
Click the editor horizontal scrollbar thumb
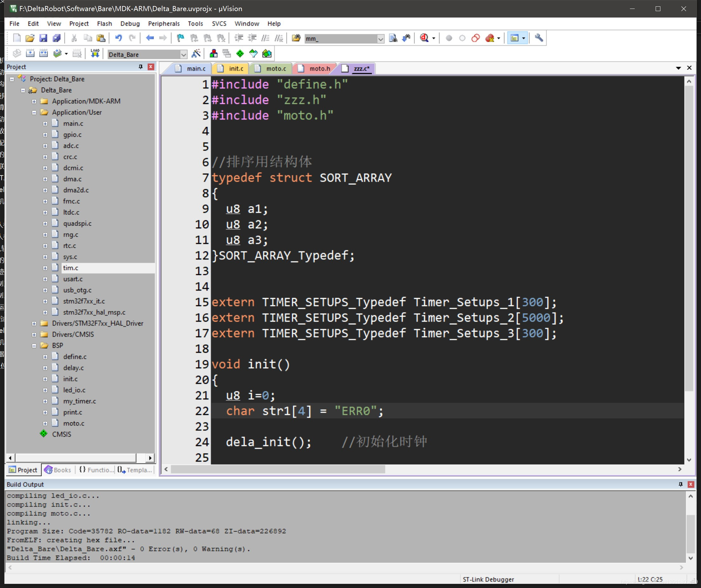(x=278, y=469)
